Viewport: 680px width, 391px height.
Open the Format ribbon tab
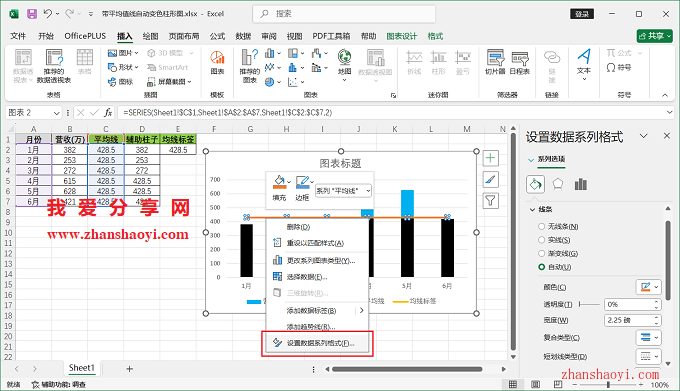(435, 36)
